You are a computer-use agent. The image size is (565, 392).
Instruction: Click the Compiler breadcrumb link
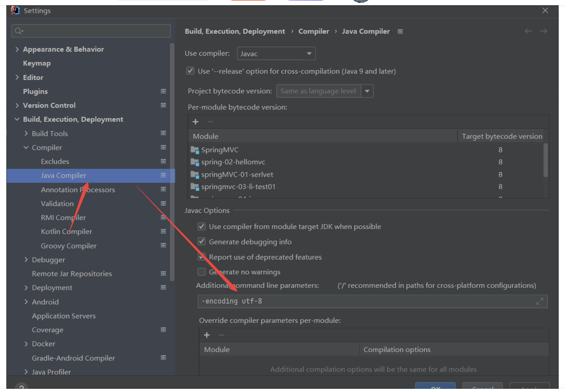[314, 31]
